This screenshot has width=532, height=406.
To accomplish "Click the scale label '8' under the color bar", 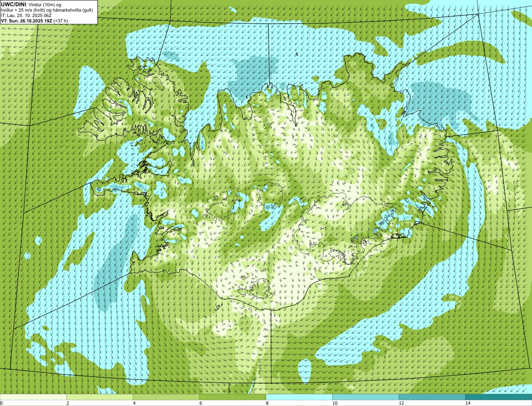I will pos(267,403).
